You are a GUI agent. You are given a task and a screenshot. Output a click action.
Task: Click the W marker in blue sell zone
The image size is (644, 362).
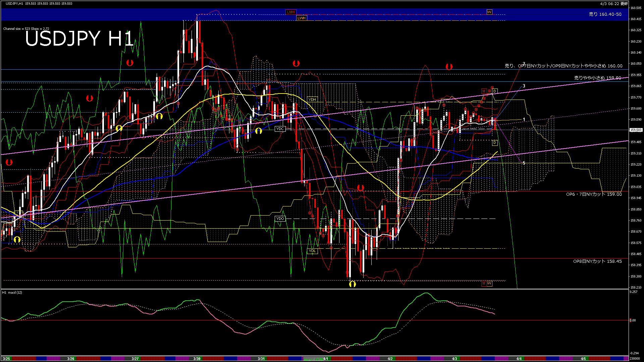pyautogui.click(x=489, y=12)
